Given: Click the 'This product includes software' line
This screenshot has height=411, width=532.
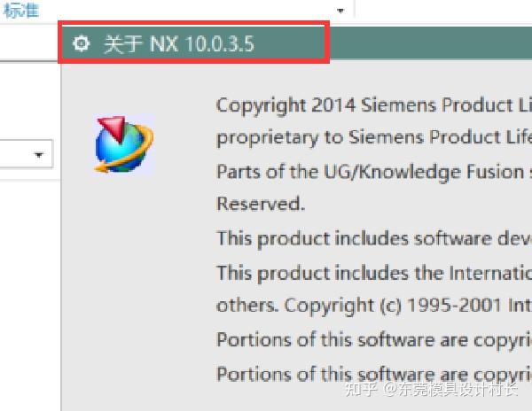Looking at the screenshot, I should (372, 237).
